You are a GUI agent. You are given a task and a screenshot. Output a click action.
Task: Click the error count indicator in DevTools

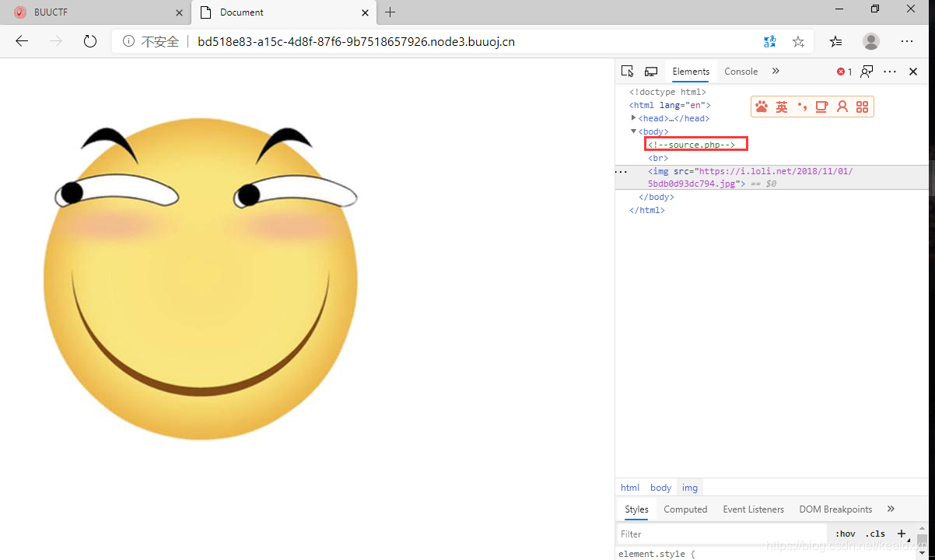[x=844, y=72]
